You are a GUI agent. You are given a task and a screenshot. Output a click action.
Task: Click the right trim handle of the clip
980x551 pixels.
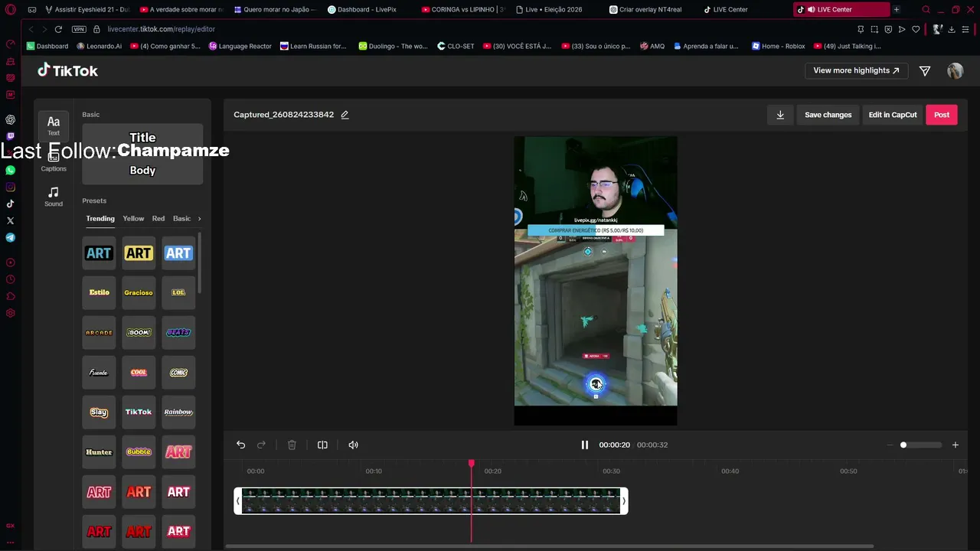[x=624, y=501]
